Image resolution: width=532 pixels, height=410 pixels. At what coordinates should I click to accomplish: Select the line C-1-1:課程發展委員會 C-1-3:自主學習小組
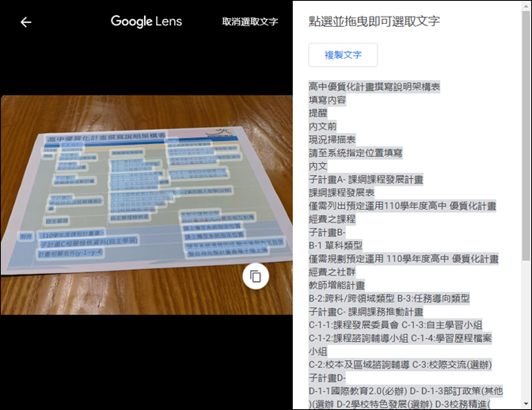click(395, 325)
